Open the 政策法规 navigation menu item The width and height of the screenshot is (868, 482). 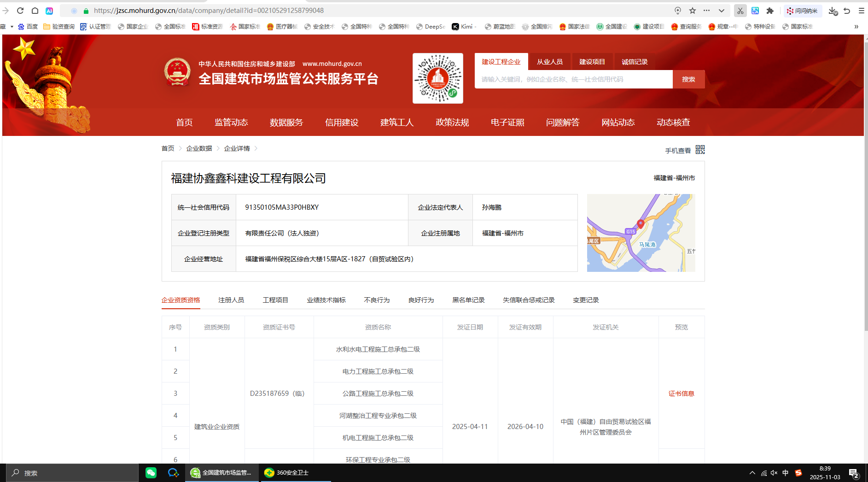tap(452, 123)
